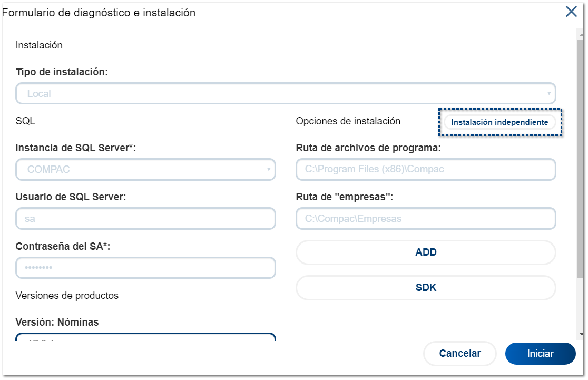Image resolution: width=588 pixels, height=380 pixels.
Task: Open the Tipo de instalación dropdown
Action: click(x=286, y=94)
